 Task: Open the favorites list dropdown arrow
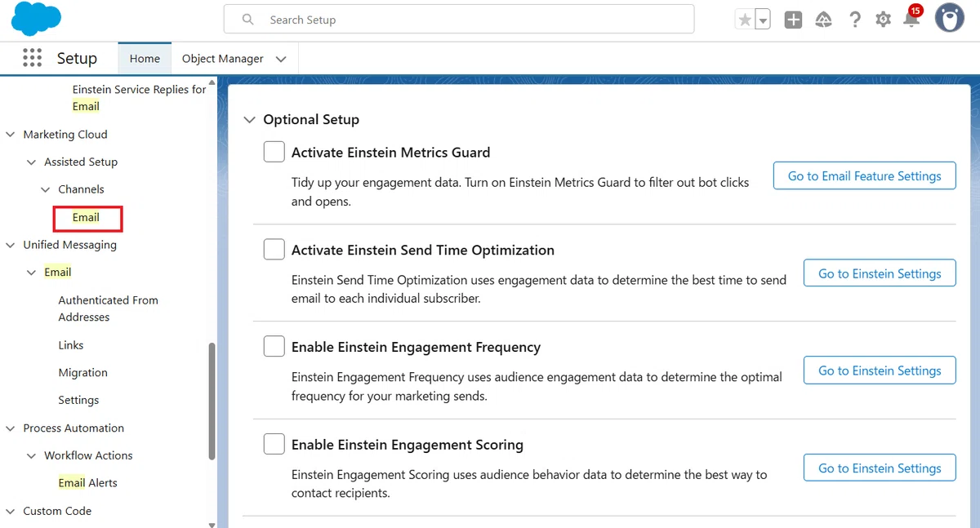[763, 20]
